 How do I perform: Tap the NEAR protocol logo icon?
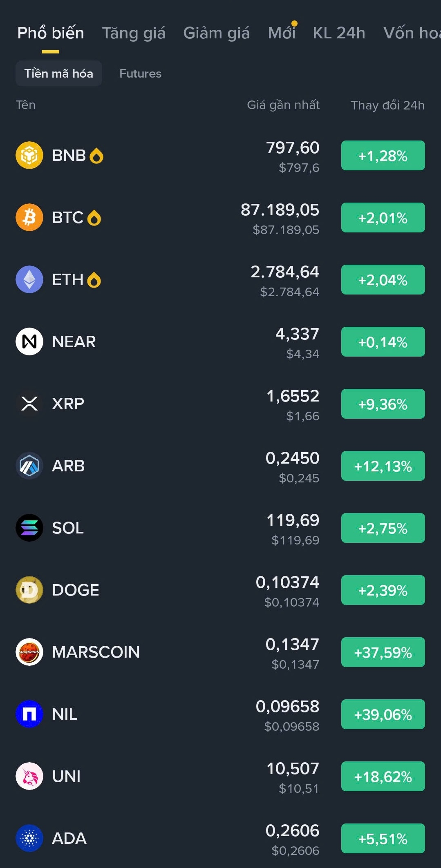(29, 341)
